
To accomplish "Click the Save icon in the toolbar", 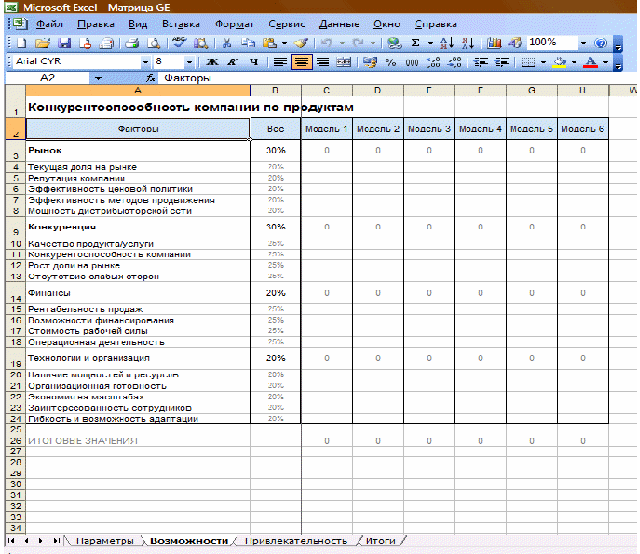I will (63, 43).
